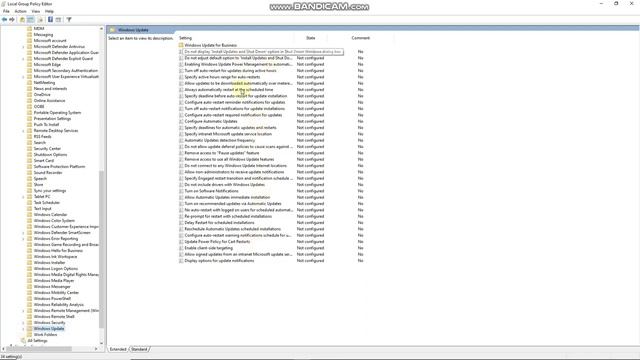Screen dimensions: 640x360
Task: Select 'Display options for update notifications'
Action: 219,260
